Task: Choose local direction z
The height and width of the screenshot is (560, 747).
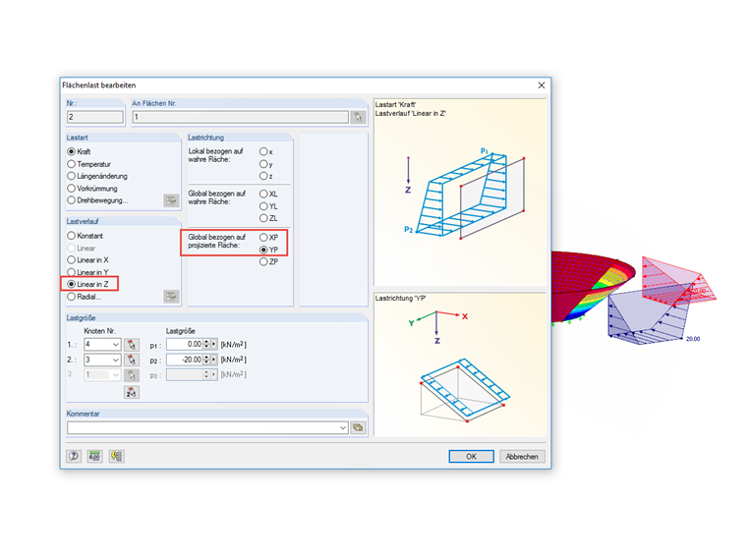Action: [x=263, y=176]
